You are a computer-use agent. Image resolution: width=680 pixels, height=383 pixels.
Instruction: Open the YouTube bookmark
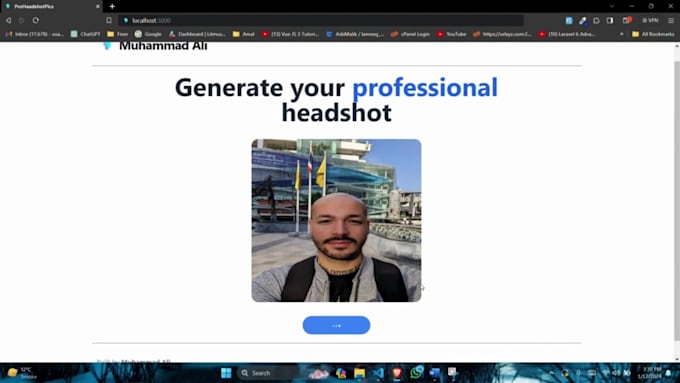[452, 34]
